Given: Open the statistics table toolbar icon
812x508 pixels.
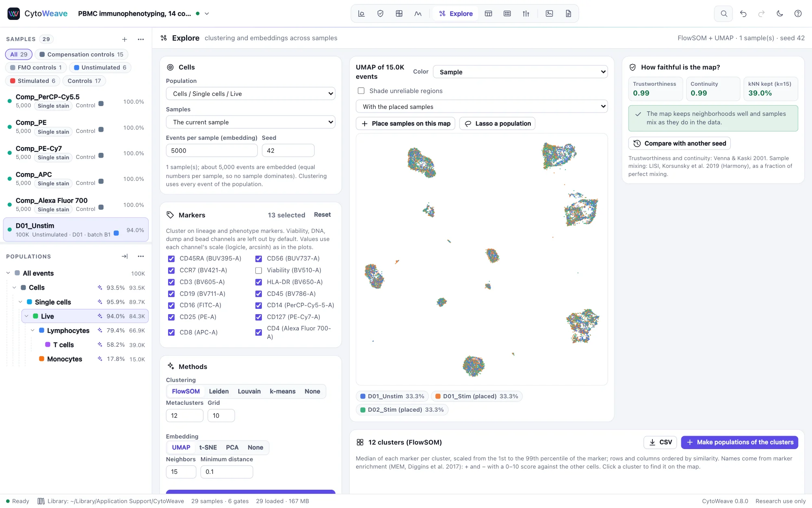Looking at the screenshot, I should pyautogui.click(x=488, y=13).
